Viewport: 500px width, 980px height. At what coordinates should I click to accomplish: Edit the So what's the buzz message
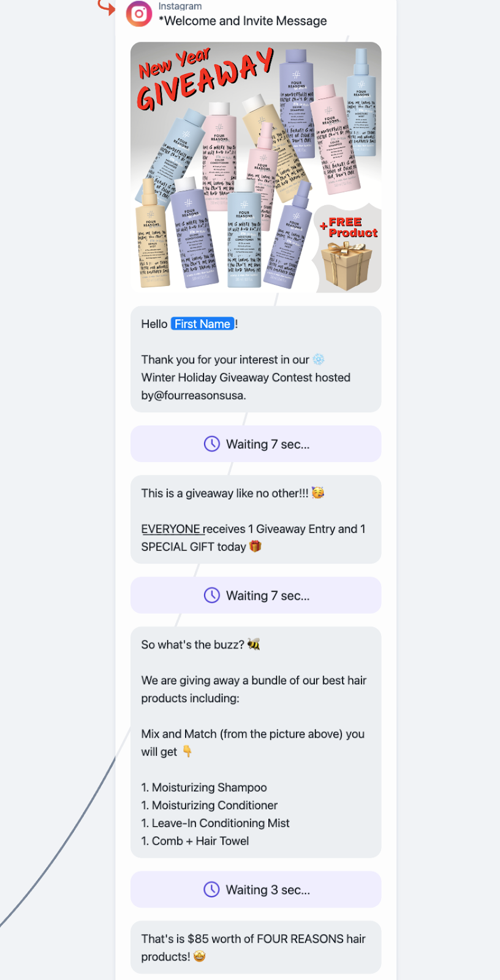point(256,742)
